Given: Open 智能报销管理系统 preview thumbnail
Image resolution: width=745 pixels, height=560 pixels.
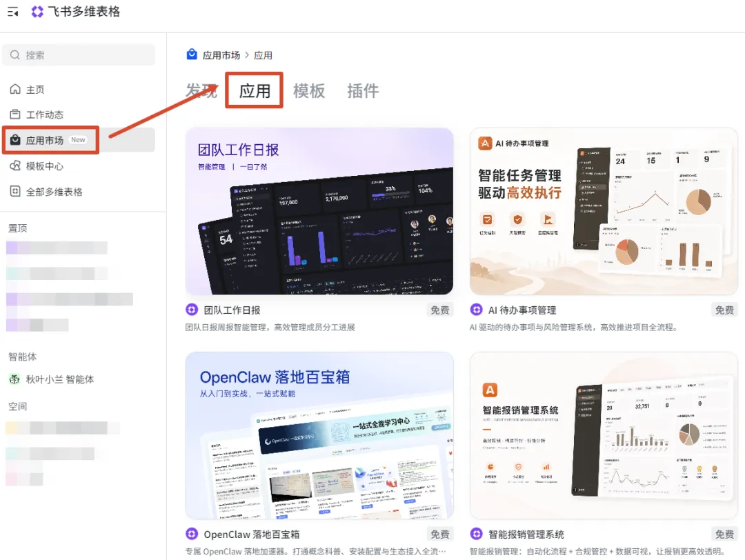Looking at the screenshot, I should pyautogui.click(x=604, y=436).
